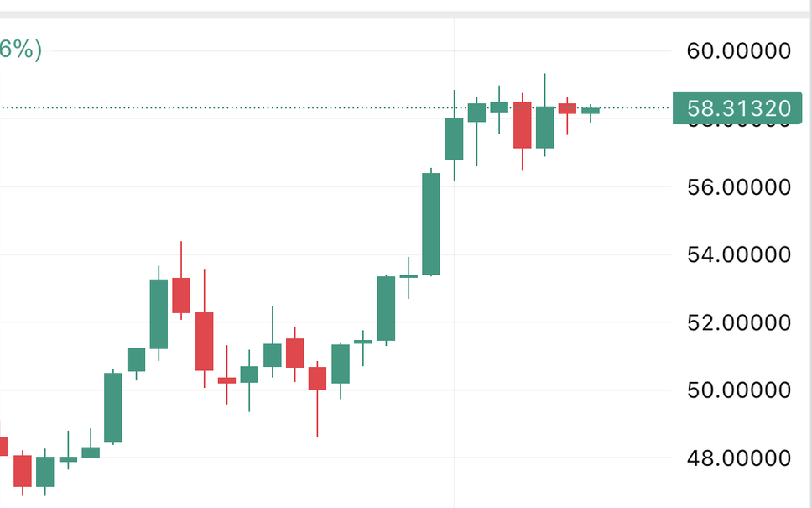This screenshot has width=812, height=508.
Task: Click the 48.00000 price axis label
Action: 738,458
